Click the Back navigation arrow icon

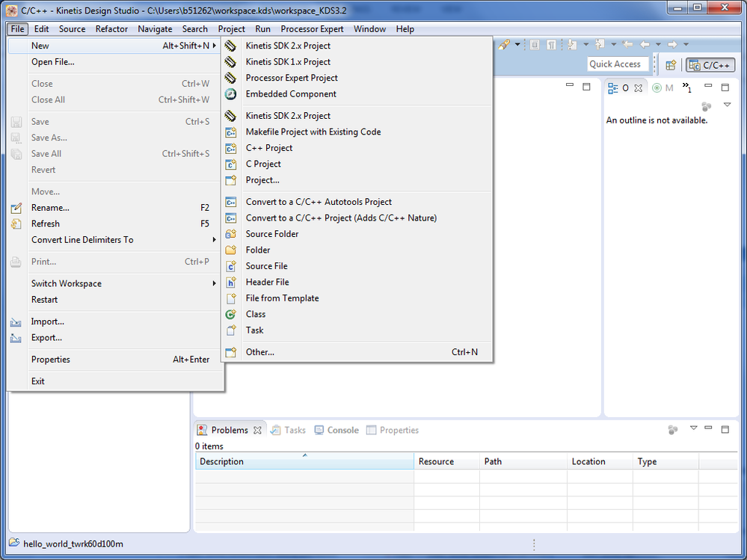[645, 45]
